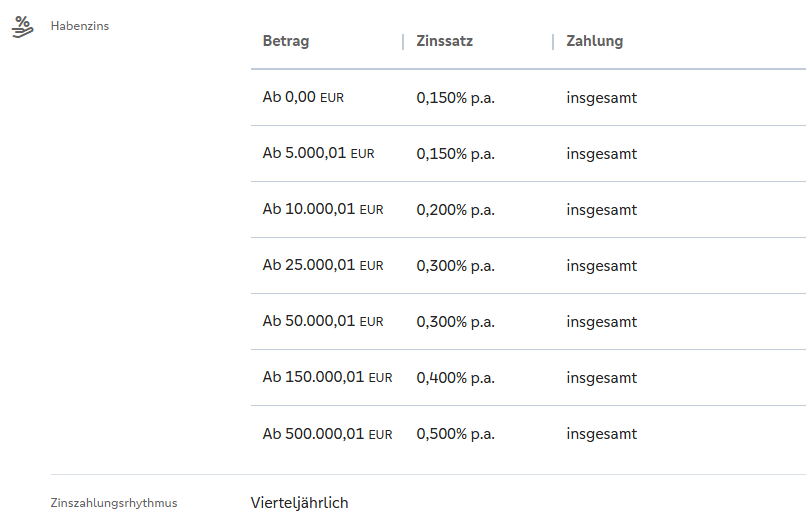Click the 0,200% p.a. interest rate
The width and height of the screenshot is (806, 522).
pos(456,210)
